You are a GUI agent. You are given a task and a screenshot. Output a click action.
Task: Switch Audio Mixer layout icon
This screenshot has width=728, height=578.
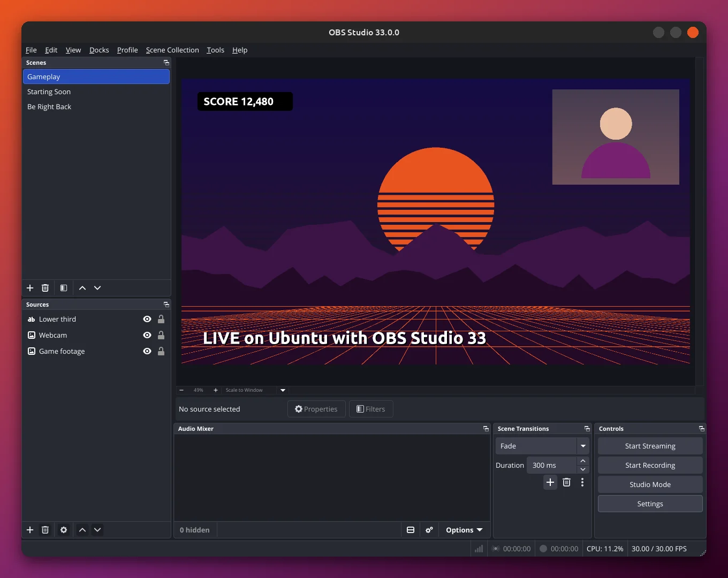click(x=411, y=530)
